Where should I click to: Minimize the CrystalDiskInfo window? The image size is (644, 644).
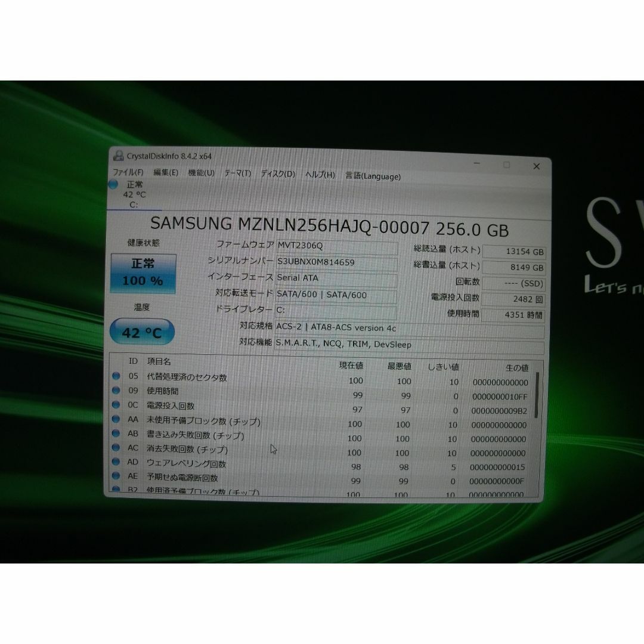click(x=477, y=163)
